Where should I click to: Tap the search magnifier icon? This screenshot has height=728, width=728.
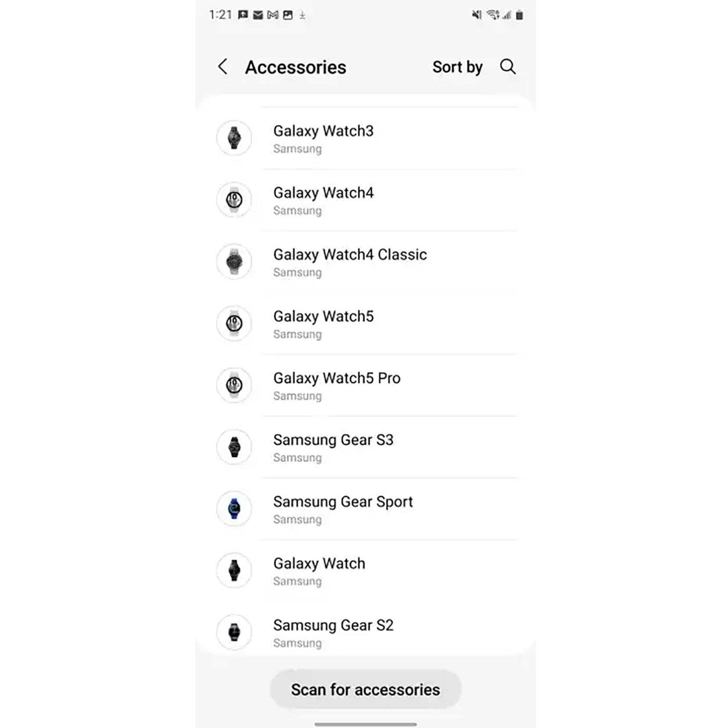507,67
